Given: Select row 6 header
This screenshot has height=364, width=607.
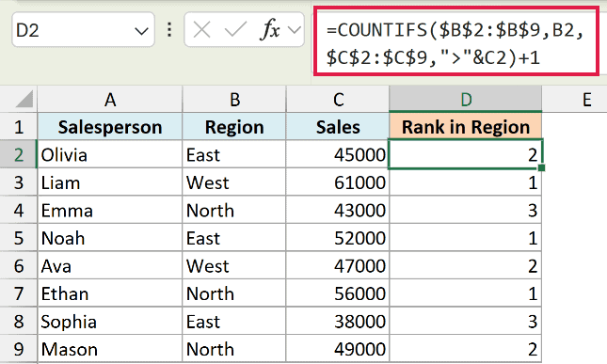Looking at the screenshot, I should point(19,266).
